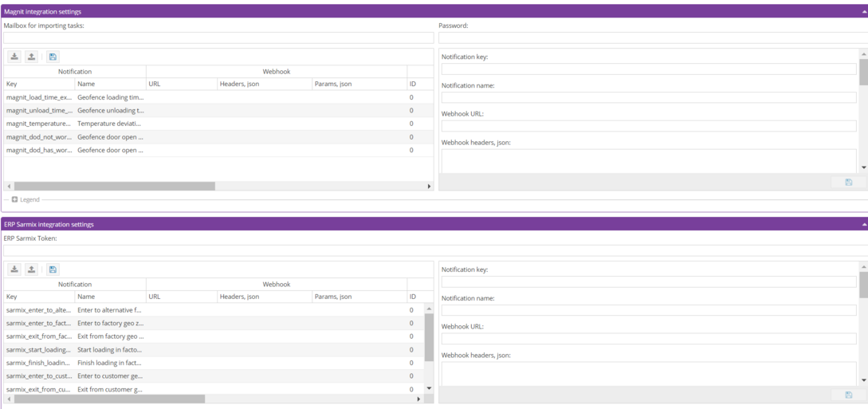
Task: Click the save icon in Magnit table toolbar
Action: [x=53, y=57]
